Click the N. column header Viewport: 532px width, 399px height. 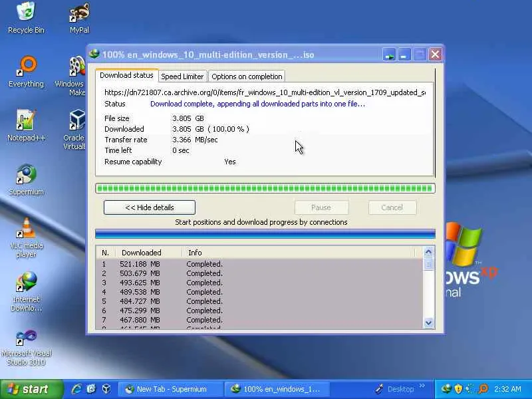tap(106, 253)
